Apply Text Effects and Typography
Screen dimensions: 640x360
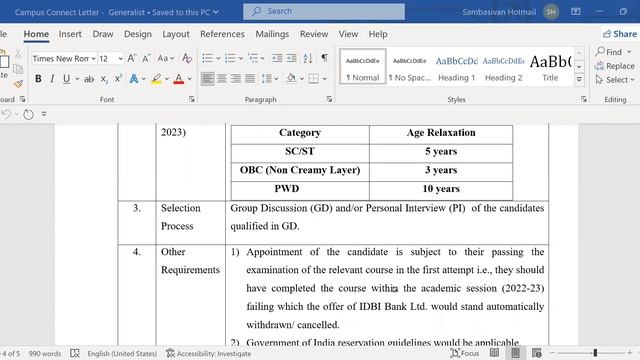pos(133,79)
